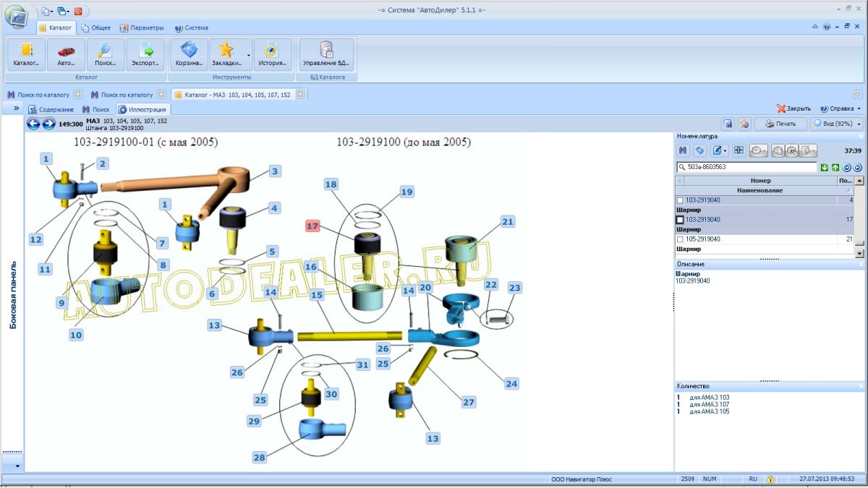Click the help question icon in title bar
This screenshot has width=868, height=488.
(x=827, y=26)
